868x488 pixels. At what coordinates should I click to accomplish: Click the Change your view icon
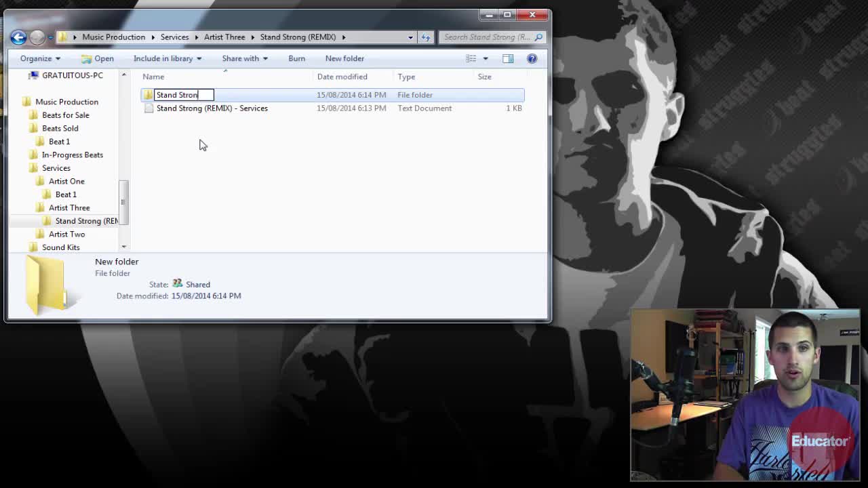(471, 59)
